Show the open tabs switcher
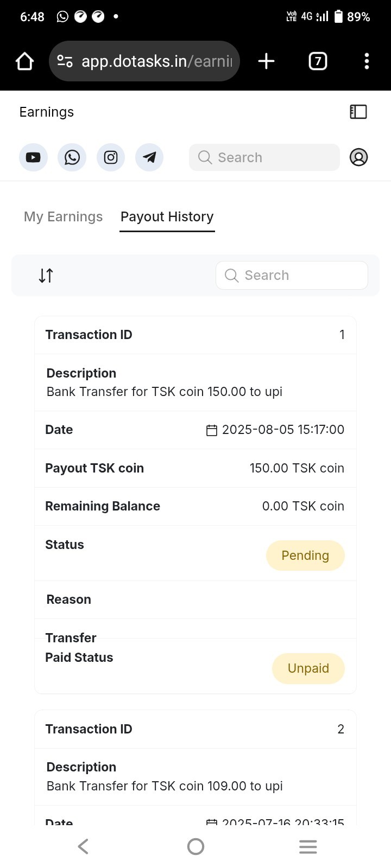This screenshot has height=868, width=391. pyautogui.click(x=318, y=61)
